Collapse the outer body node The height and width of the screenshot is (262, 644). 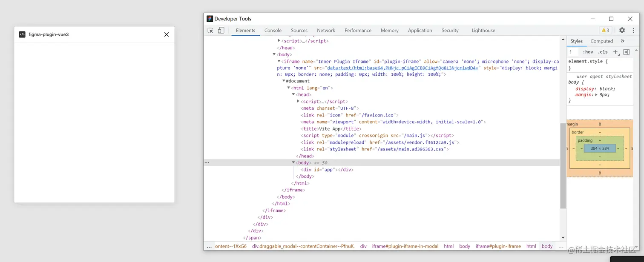(x=274, y=54)
